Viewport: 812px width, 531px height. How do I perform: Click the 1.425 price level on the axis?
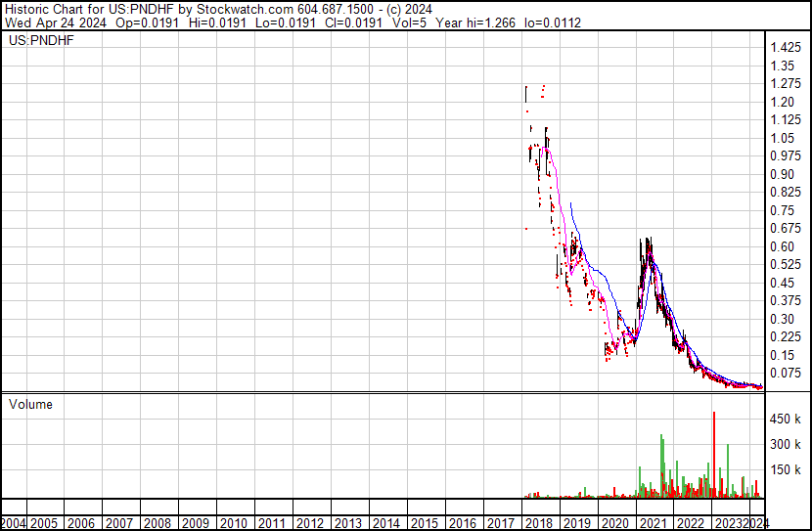(786, 48)
